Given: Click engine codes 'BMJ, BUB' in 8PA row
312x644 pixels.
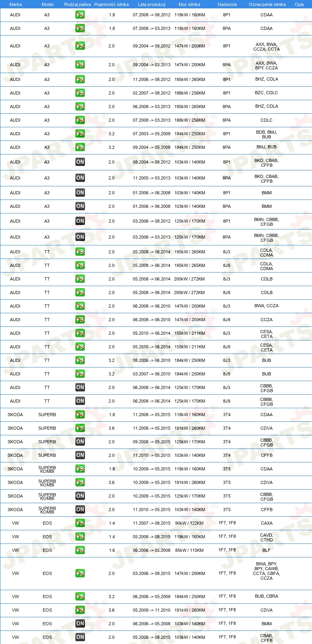Looking at the screenshot, I should 267,147.
